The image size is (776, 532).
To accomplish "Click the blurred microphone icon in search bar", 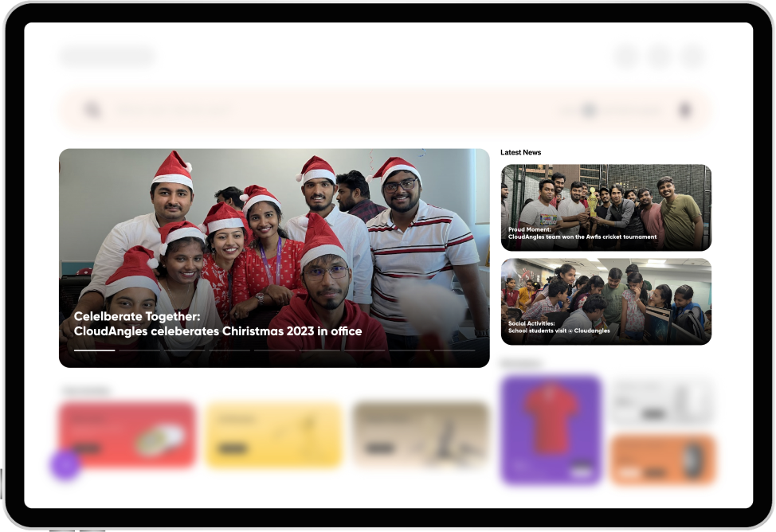I will (x=685, y=110).
